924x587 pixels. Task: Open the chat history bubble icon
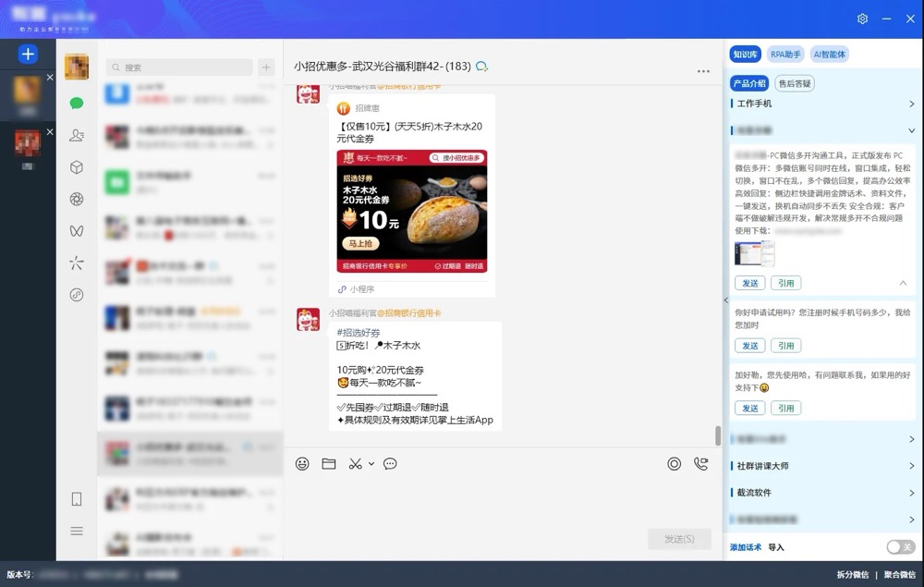pyautogui.click(x=390, y=464)
